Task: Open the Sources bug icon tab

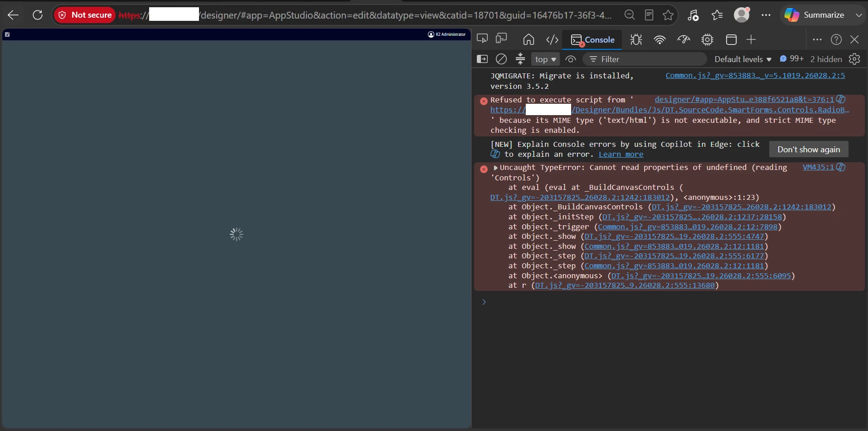Action: (x=636, y=40)
